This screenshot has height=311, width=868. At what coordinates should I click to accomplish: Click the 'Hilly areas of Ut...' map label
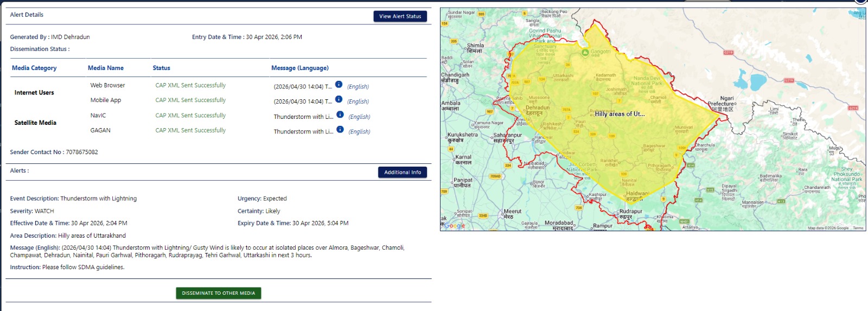620,114
